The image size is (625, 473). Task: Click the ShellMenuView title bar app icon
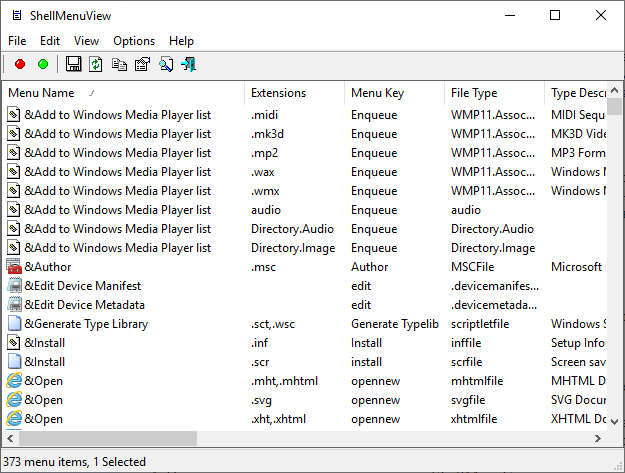pos(17,16)
